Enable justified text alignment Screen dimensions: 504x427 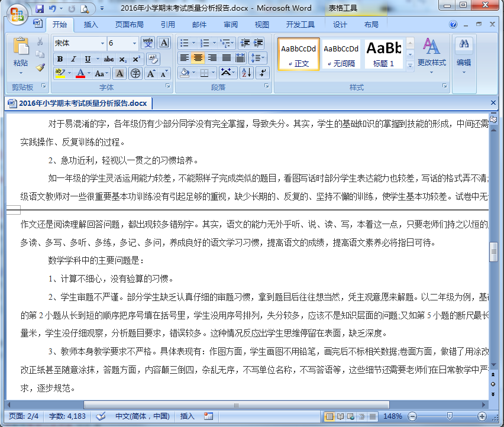pyautogui.click(x=225, y=58)
